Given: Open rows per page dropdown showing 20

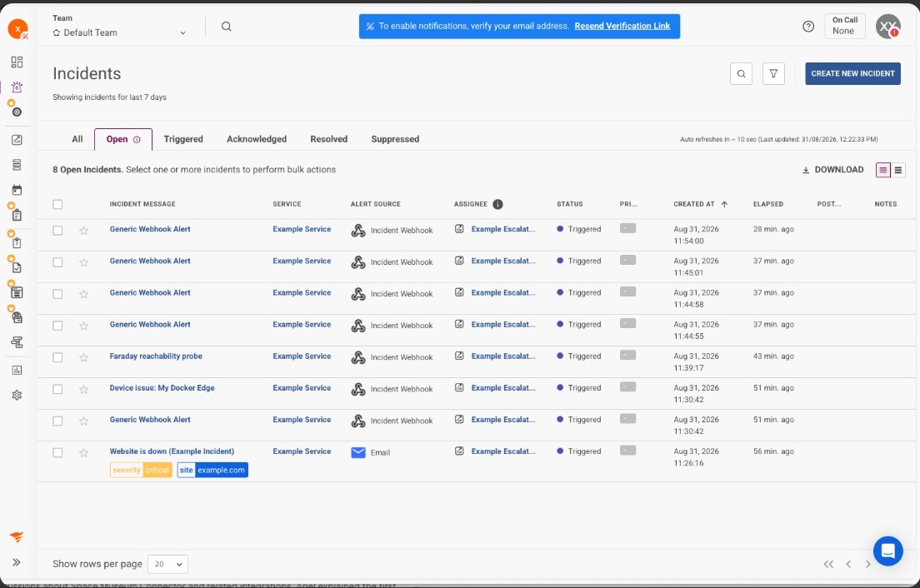Looking at the screenshot, I should click(167, 564).
